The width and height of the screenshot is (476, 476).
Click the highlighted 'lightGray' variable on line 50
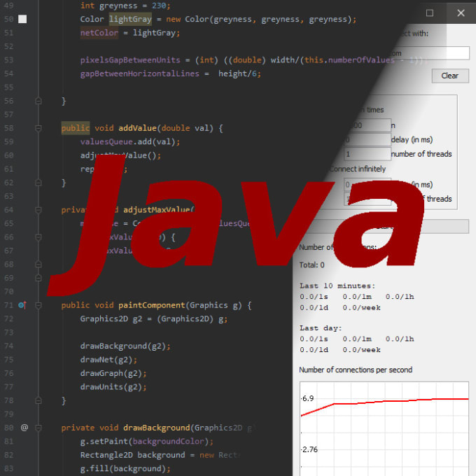point(130,19)
